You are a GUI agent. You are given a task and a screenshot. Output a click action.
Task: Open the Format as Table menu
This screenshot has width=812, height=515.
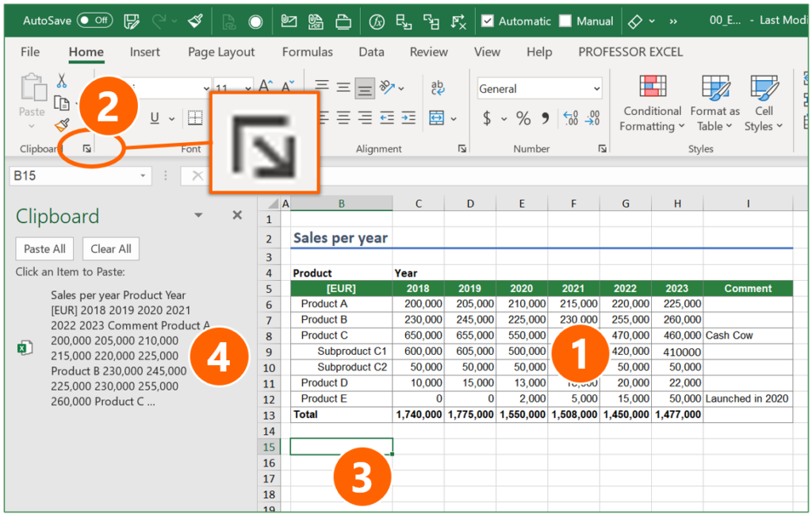pos(714,104)
